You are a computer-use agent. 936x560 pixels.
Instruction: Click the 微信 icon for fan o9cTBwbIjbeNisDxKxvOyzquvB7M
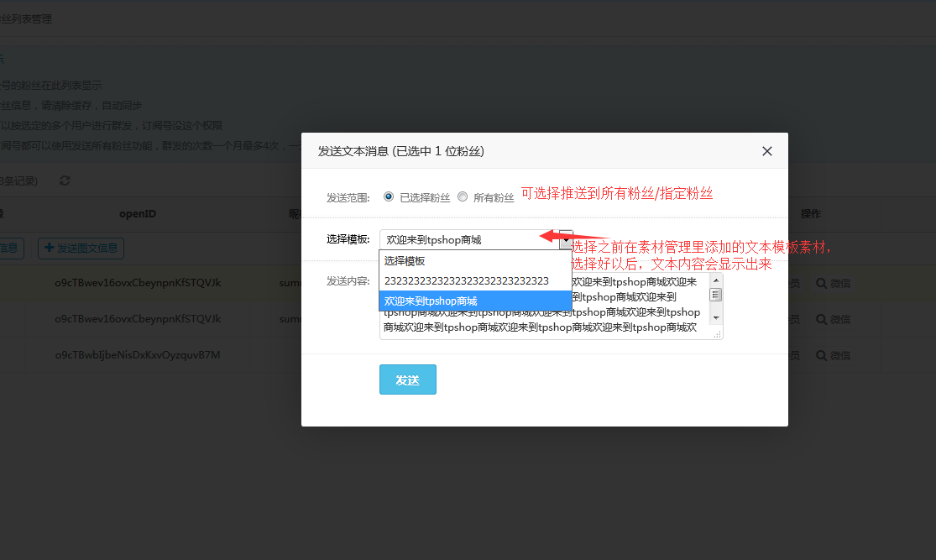point(833,355)
